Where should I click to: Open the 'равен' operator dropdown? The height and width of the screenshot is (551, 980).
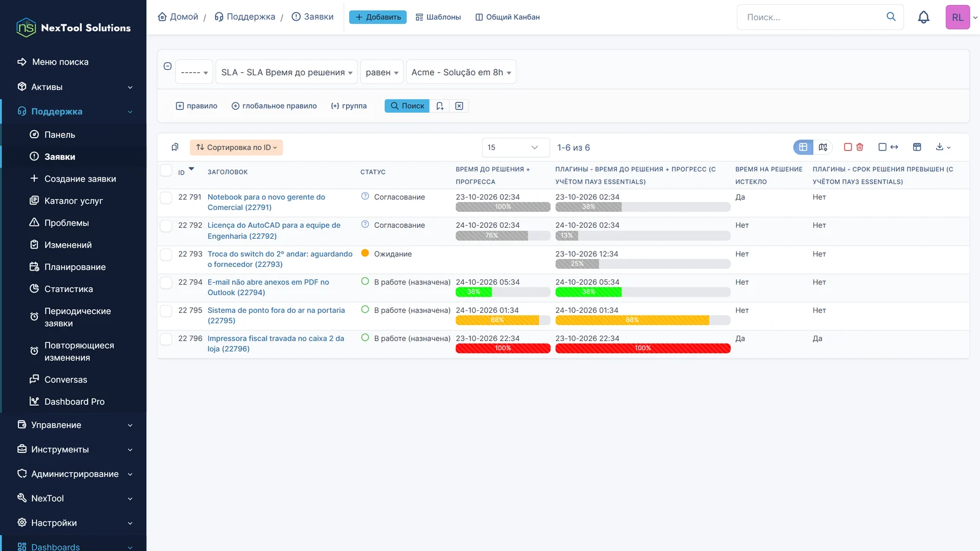[382, 72]
